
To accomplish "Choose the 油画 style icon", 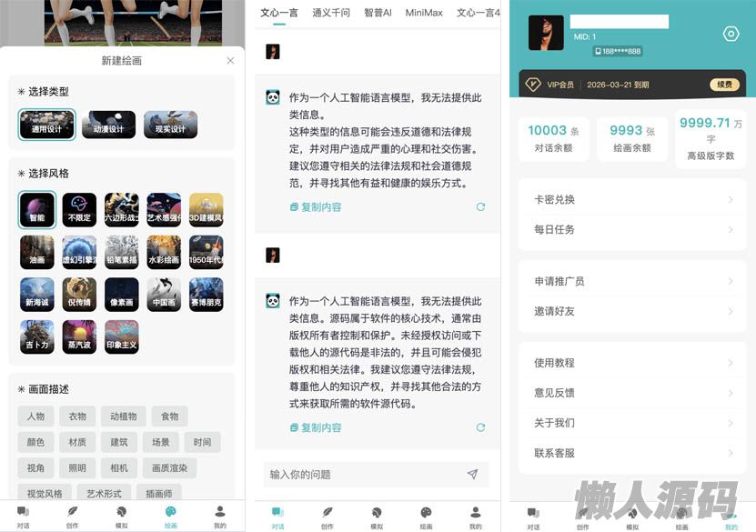I will click(37, 252).
